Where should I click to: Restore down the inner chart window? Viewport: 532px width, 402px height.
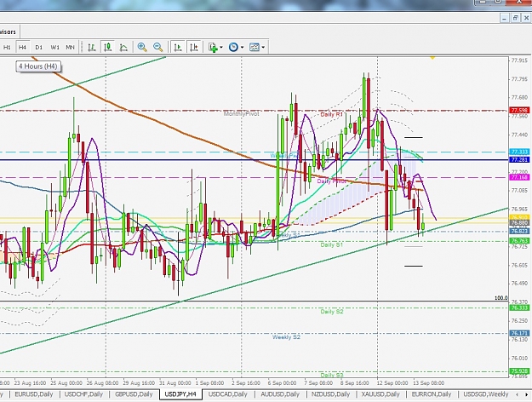coord(515,18)
